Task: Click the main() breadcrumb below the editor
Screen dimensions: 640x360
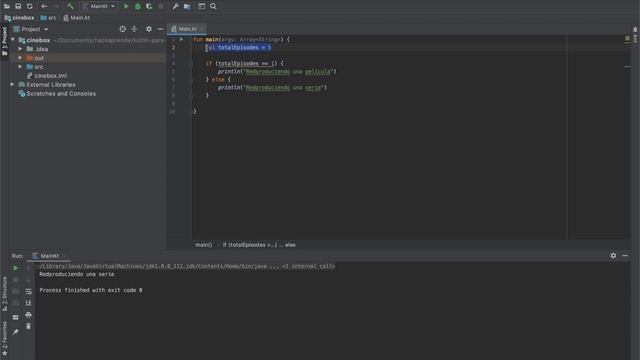Action: coord(204,245)
